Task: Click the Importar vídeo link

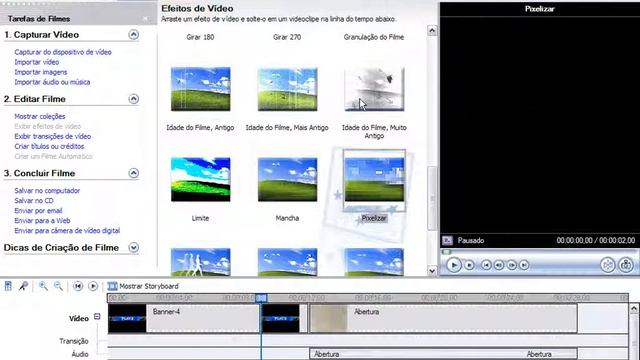Action: 37,62
